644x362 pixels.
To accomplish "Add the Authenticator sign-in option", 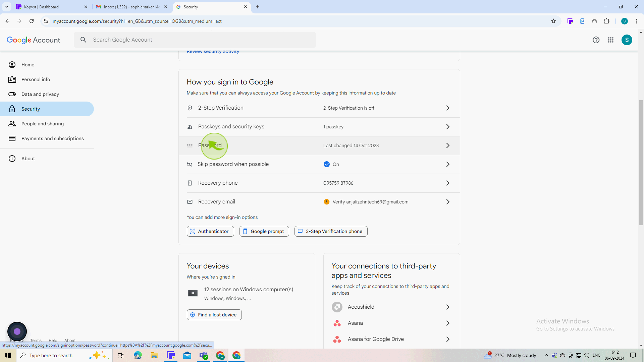I will pyautogui.click(x=210, y=231).
